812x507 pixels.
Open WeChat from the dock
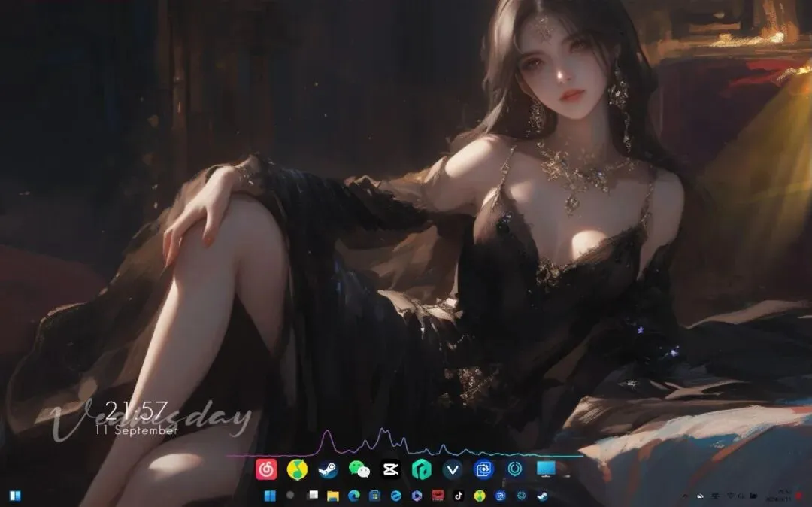coord(359,469)
